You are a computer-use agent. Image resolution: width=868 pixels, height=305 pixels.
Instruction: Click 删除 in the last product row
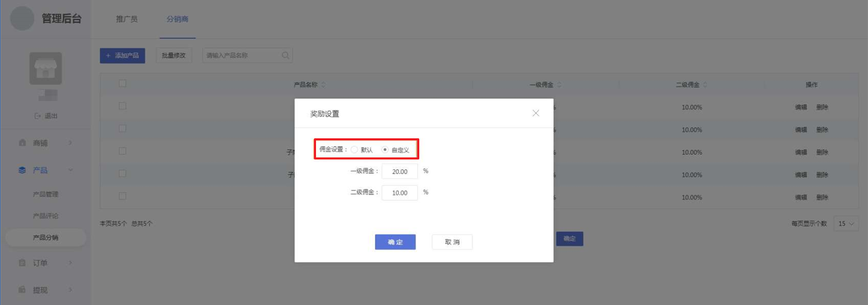[x=822, y=198]
